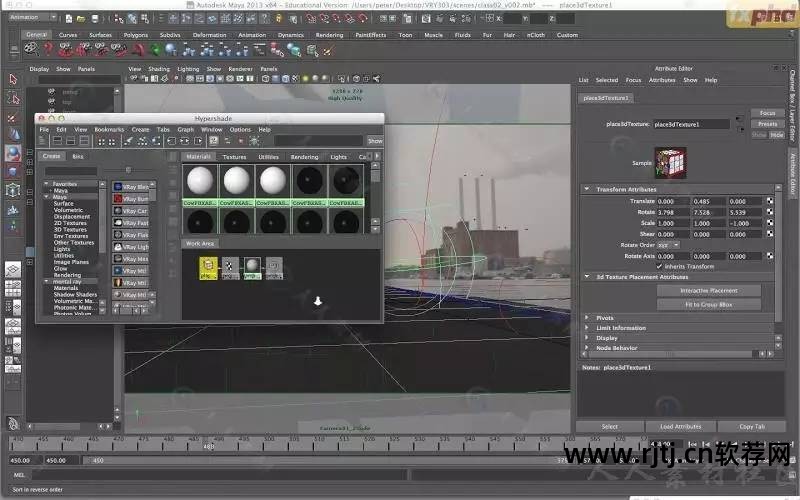
Task: Click the magnet lock icon in the status line
Action: [x=279, y=19]
